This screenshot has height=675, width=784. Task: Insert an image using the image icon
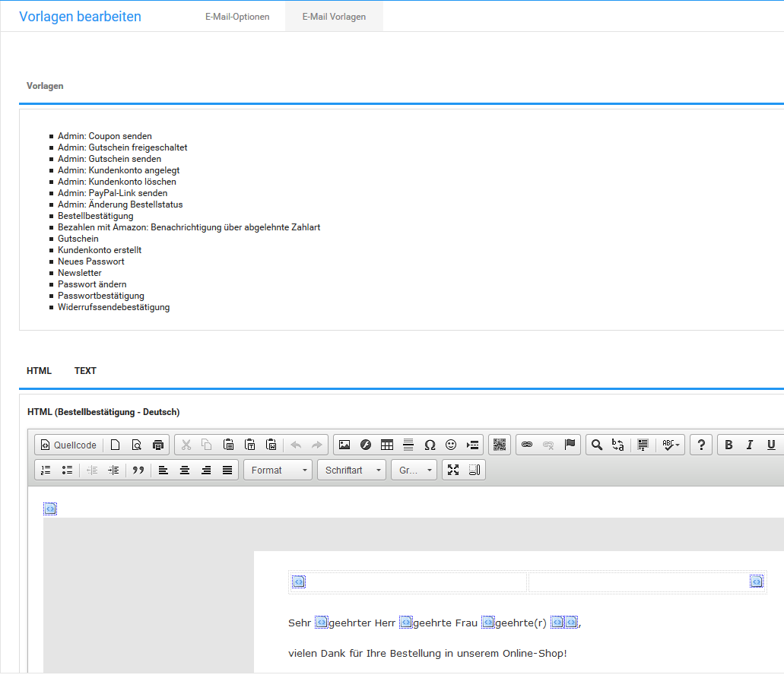[x=346, y=445]
